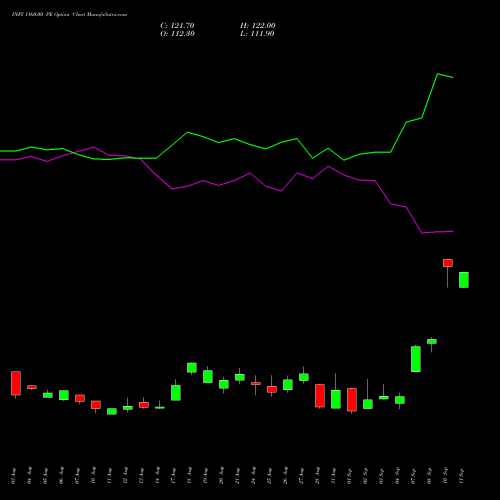The height and width of the screenshot is (500, 500).
Task: Click the '03 Aug' date label
Action: (14, 476)
